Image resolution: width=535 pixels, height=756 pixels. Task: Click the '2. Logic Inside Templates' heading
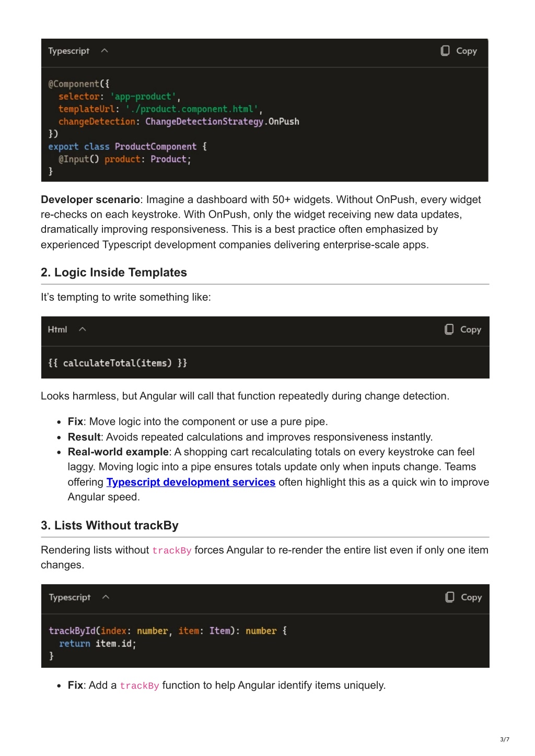tap(114, 273)
